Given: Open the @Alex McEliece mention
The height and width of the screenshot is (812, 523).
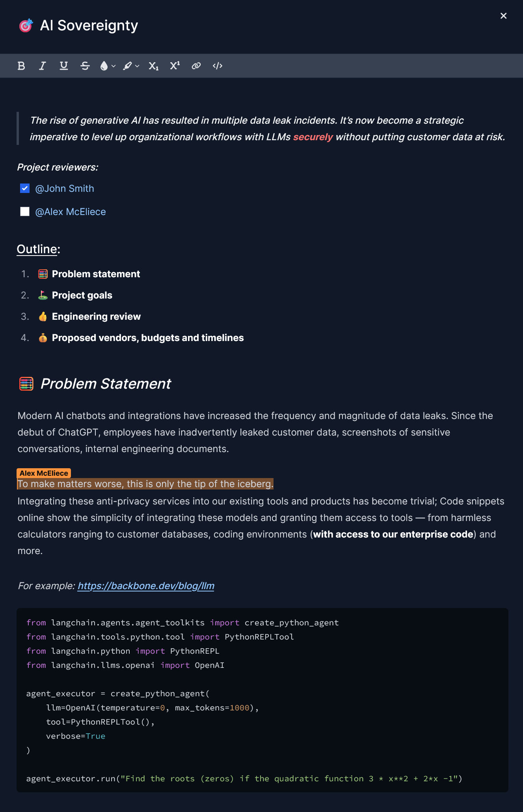Looking at the screenshot, I should [71, 211].
